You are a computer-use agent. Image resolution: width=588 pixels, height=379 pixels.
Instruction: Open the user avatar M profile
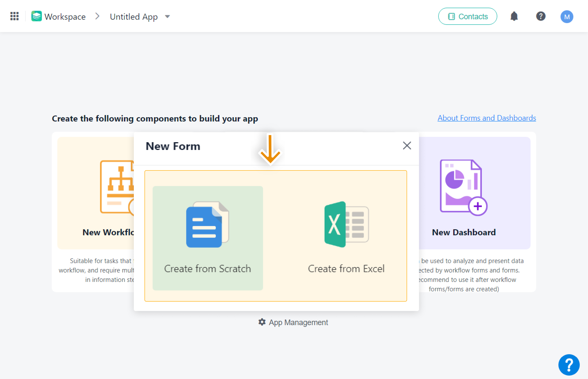(567, 17)
